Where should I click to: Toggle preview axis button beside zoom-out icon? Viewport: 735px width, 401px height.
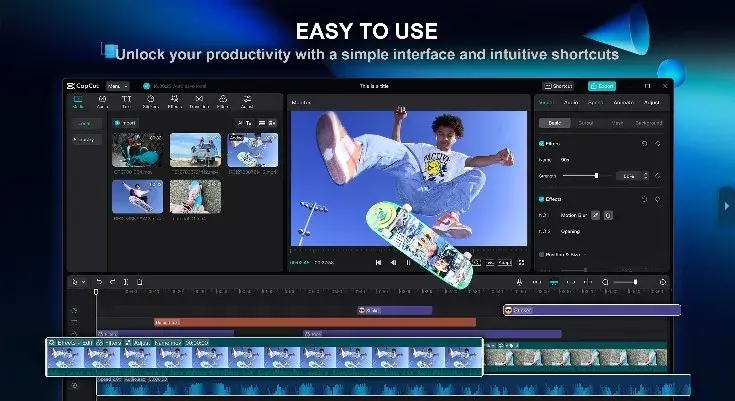588,282
